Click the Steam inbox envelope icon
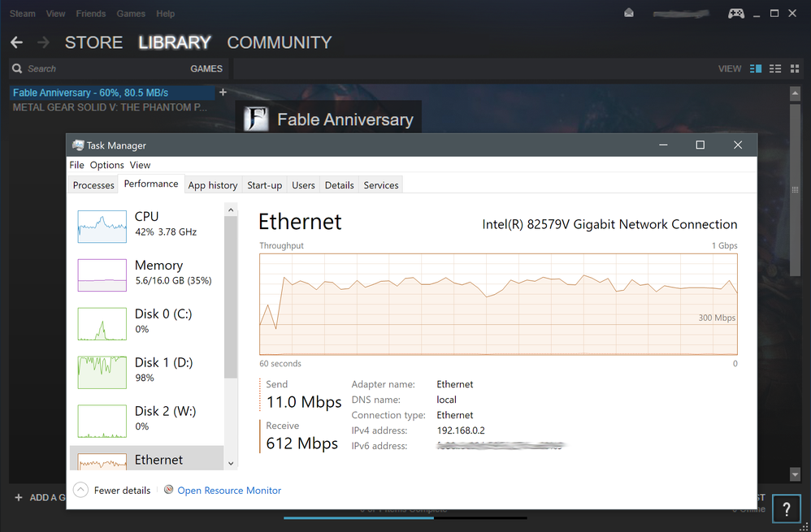Viewport: 811px width, 532px height. click(629, 13)
